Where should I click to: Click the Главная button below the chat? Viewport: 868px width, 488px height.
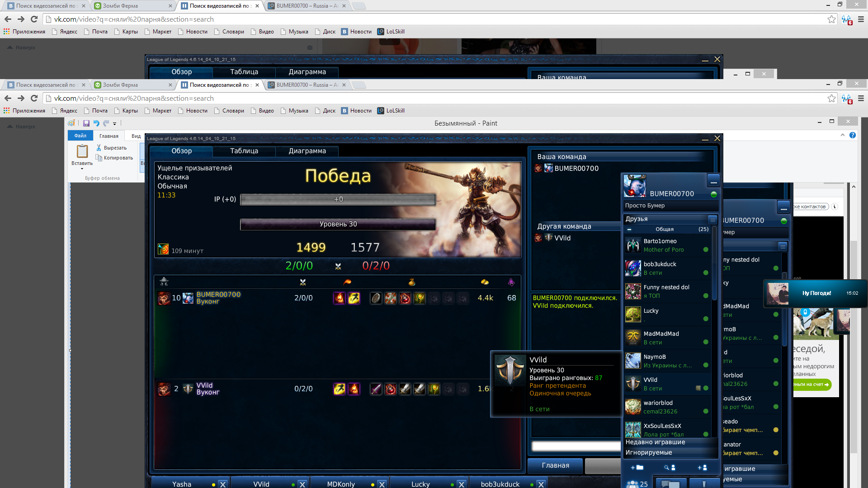pos(556,465)
